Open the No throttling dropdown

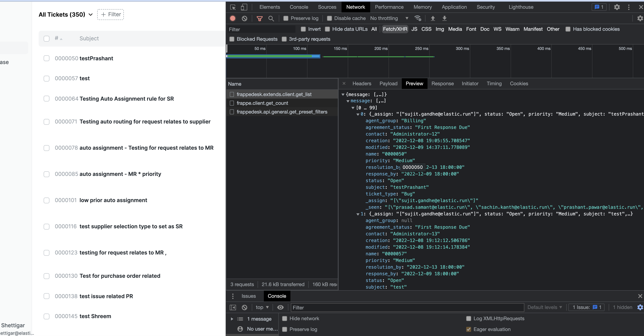(x=389, y=18)
